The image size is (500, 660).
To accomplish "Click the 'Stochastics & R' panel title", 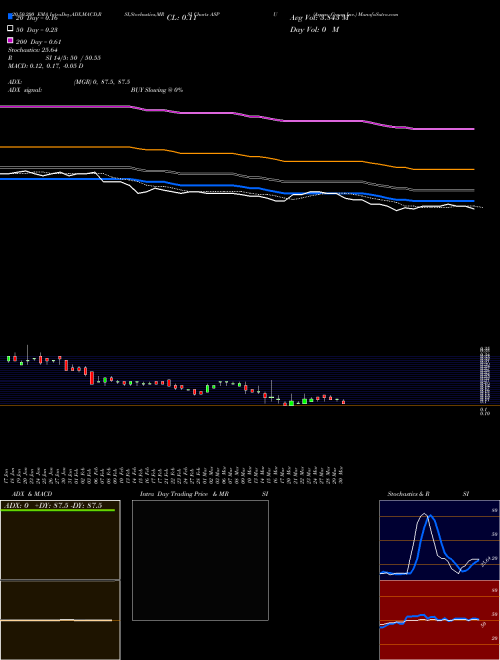I will click(408, 494).
